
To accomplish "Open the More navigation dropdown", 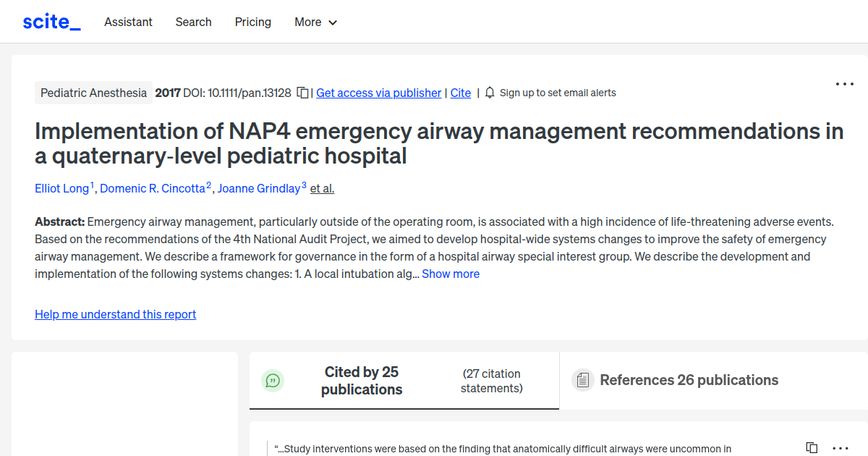I will click(315, 22).
